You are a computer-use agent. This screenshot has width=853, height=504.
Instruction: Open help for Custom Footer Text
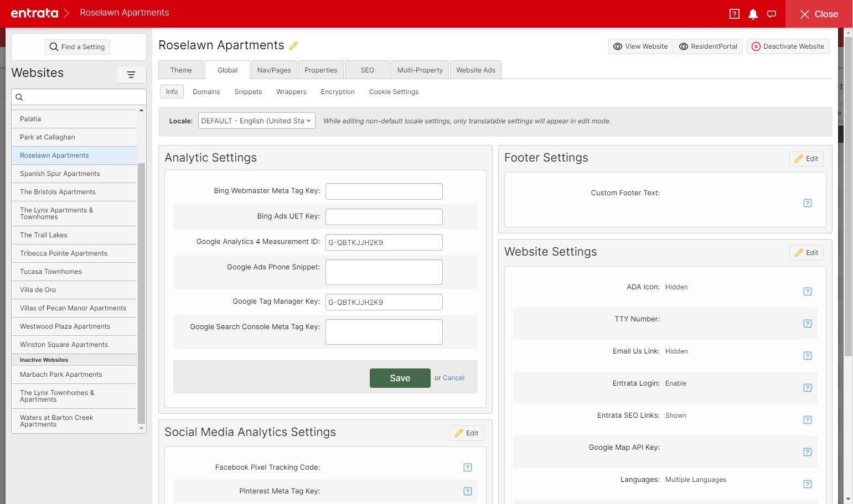pos(808,203)
